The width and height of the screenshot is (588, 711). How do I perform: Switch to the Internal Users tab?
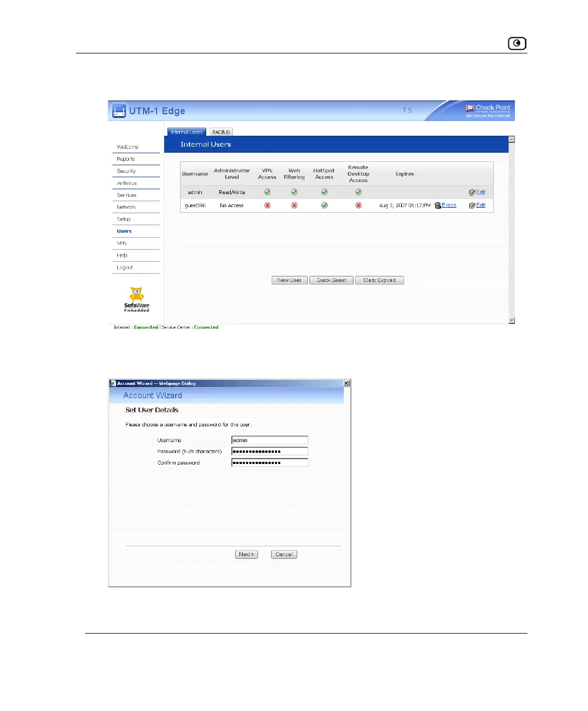tap(187, 132)
